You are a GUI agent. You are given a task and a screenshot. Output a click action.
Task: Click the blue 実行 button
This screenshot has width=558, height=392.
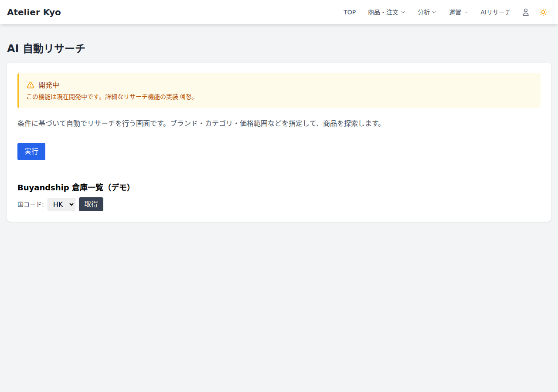pyautogui.click(x=31, y=152)
